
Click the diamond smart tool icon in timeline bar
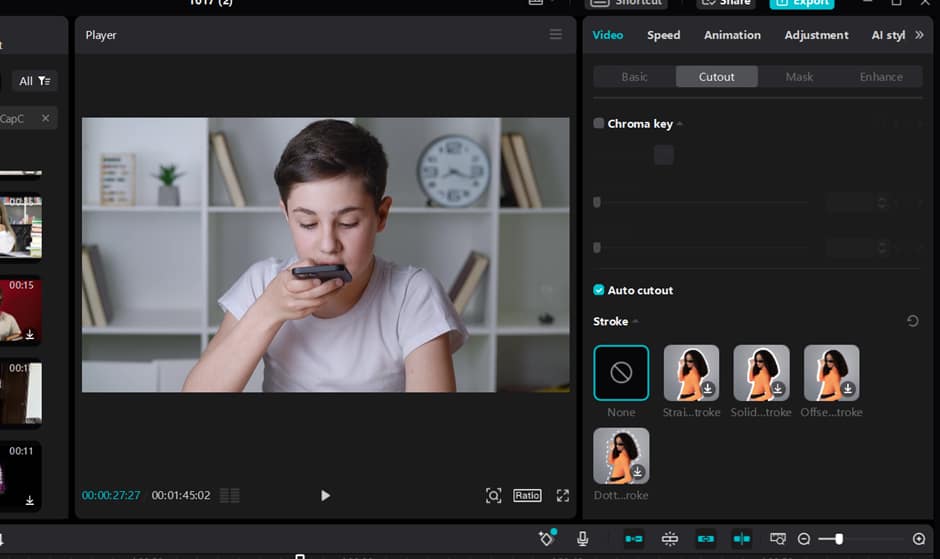click(546, 539)
